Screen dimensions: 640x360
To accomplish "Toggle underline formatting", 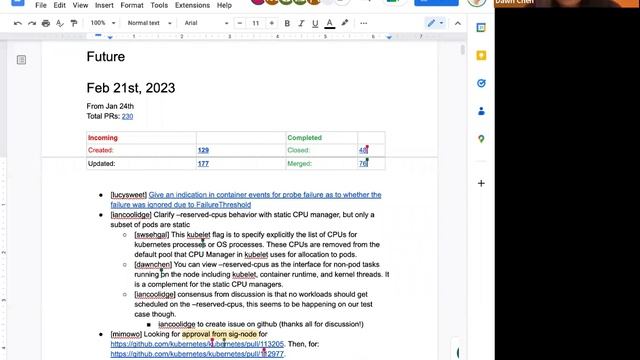I will pos(315,23).
